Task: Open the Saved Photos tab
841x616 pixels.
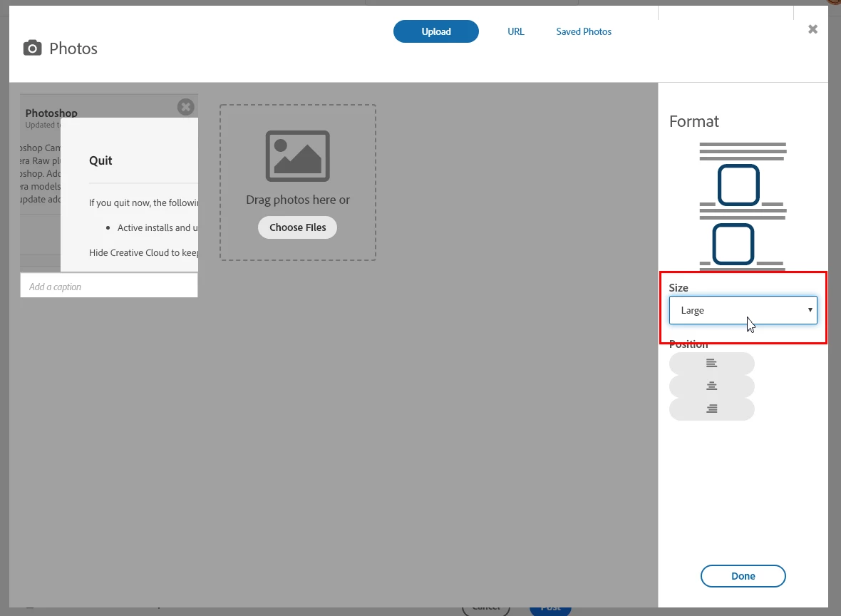Action: (x=584, y=31)
